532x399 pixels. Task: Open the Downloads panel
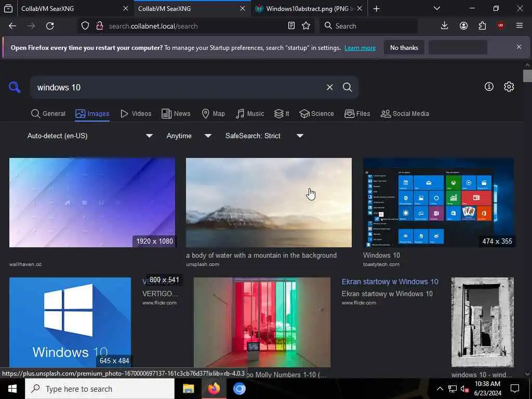tap(444, 26)
